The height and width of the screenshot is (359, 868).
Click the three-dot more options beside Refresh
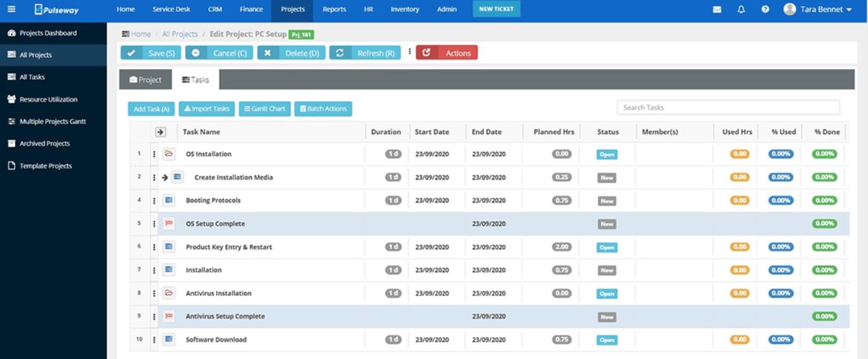(x=409, y=53)
